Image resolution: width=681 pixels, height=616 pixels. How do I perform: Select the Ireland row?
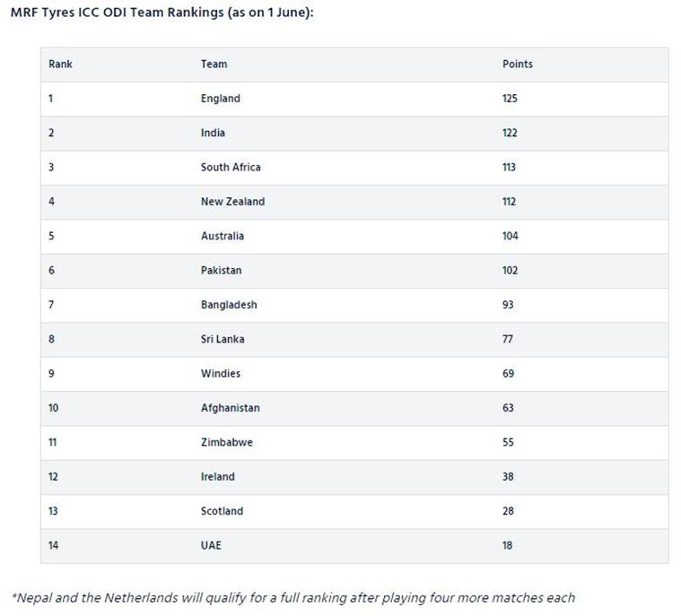(354, 477)
